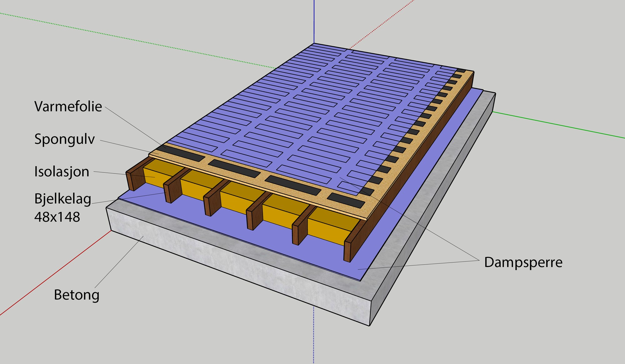Click the Varmefolie text label
Viewport: 625px width, 364px height.
point(68,107)
